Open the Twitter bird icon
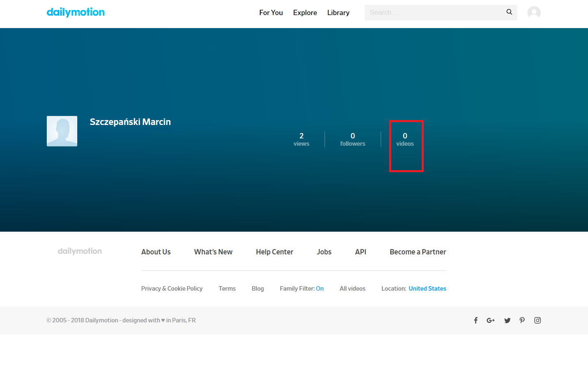This screenshot has width=588, height=370. [x=507, y=320]
